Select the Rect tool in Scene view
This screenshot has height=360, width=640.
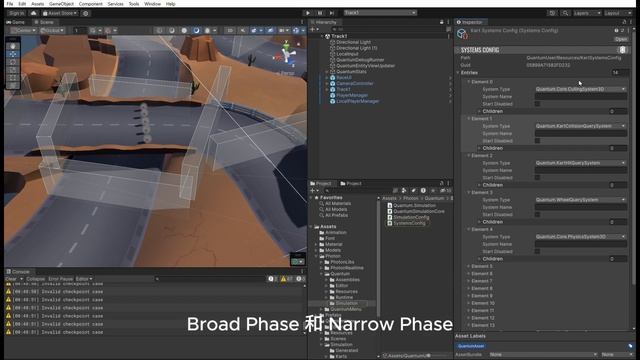pyautogui.click(x=13, y=77)
